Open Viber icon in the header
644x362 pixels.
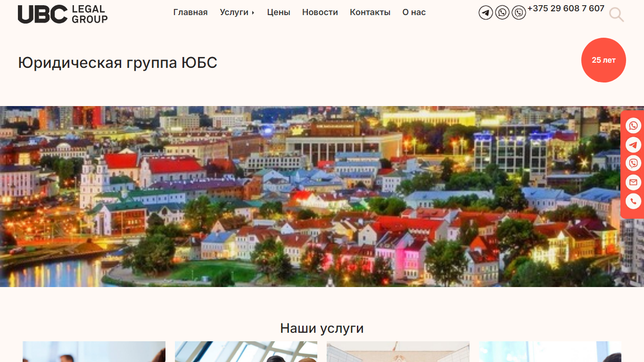pyautogui.click(x=519, y=12)
